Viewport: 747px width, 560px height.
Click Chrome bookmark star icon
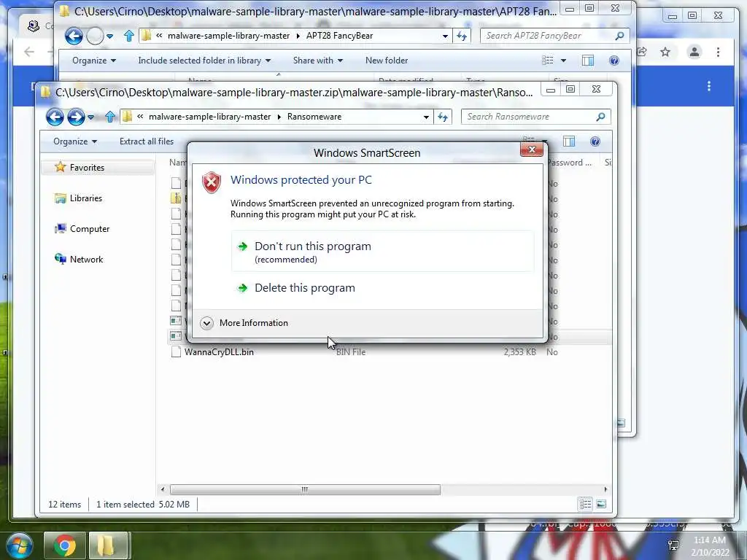point(665,52)
